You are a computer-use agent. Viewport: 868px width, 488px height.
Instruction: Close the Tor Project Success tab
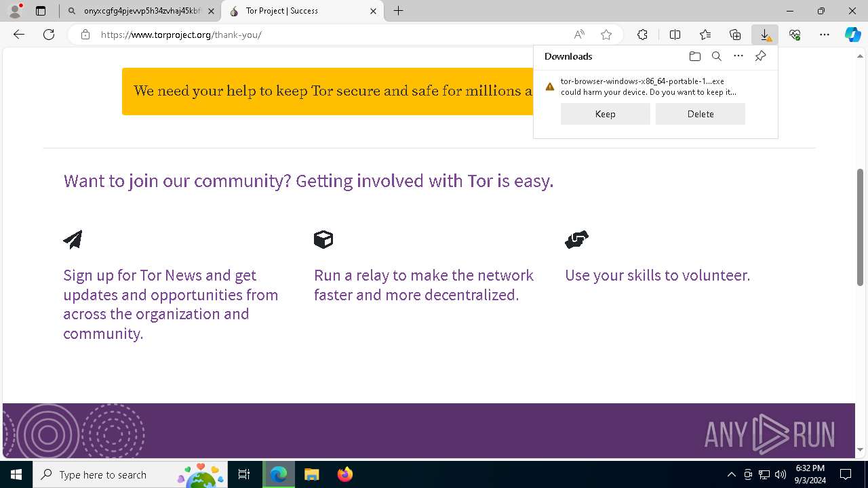coord(373,11)
